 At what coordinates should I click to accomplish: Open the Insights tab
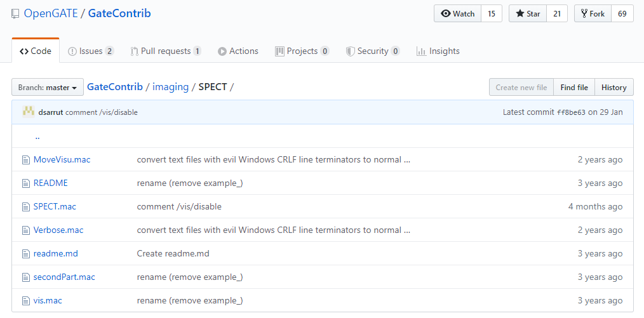[438, 51]
